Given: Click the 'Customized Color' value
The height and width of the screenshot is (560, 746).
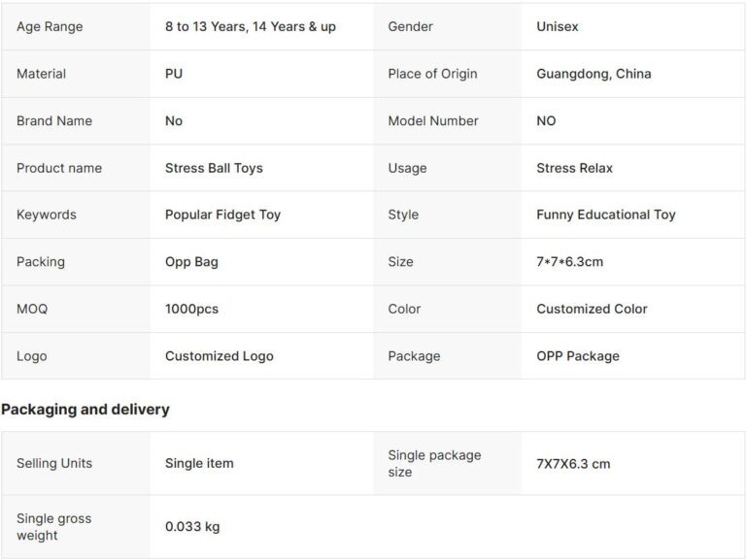Looking at the screenshot, I should pyautogui.click(x=592, y=309).
